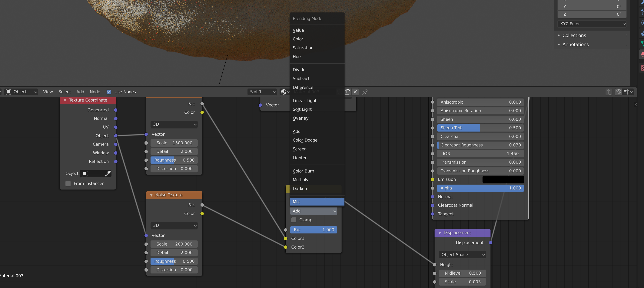Enable the From Instancer checkbox
The height and width of the screenshot is (288, 644).
point(68,184)
